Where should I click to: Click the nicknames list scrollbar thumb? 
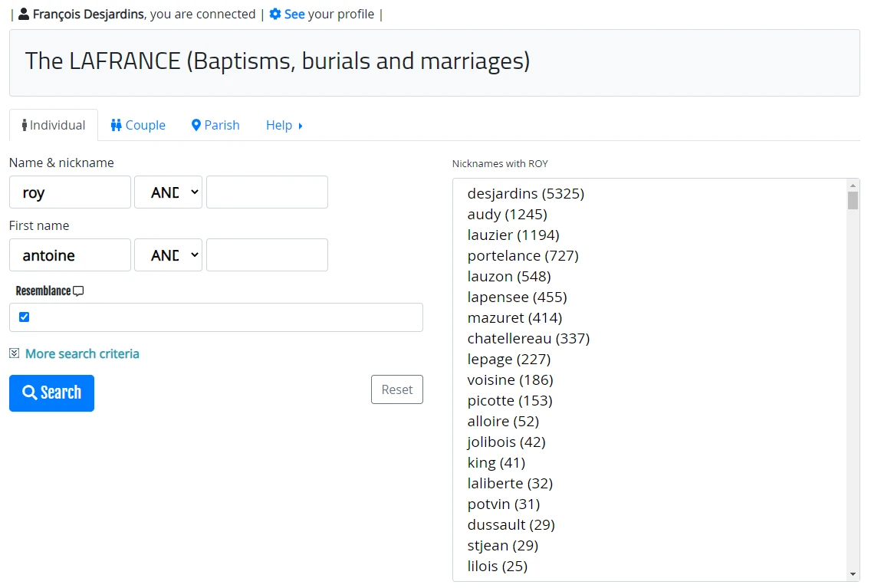[x=853, y=200]
